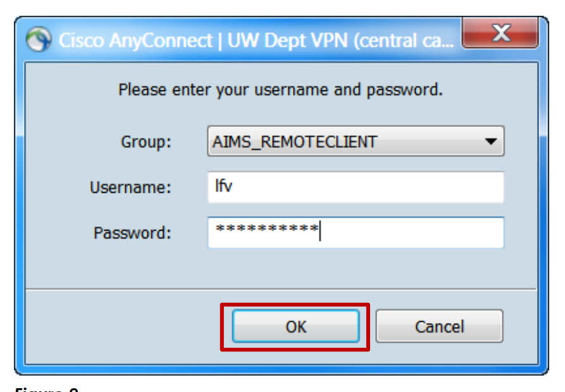Focus the Password input field
This screenshot has height=392, width=565.
(355, 233)
